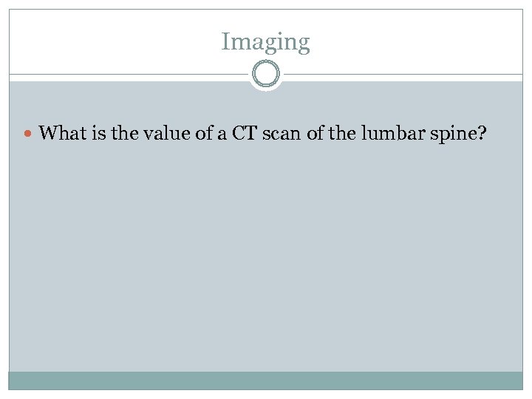Click the circle ornament below the title
Image resolution: width=532 pixels, height=399 pixels.
266,75
